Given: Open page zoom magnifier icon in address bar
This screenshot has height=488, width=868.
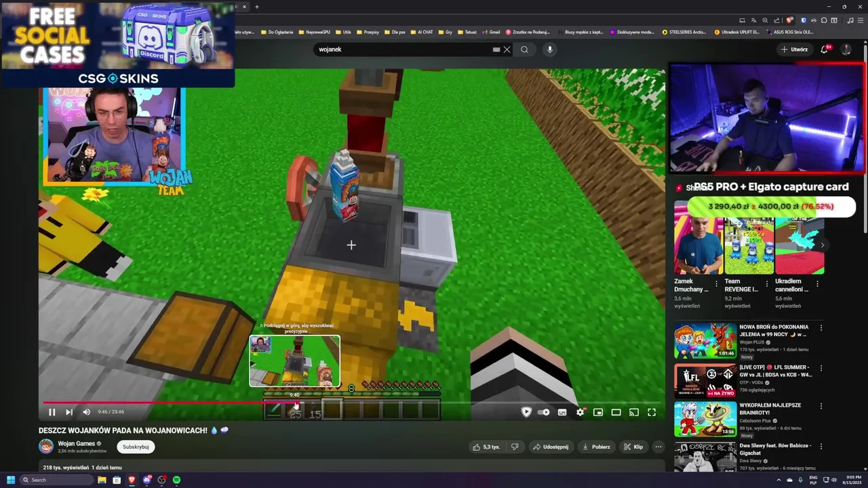Looking at the screenshot, I should pos(765,20).
